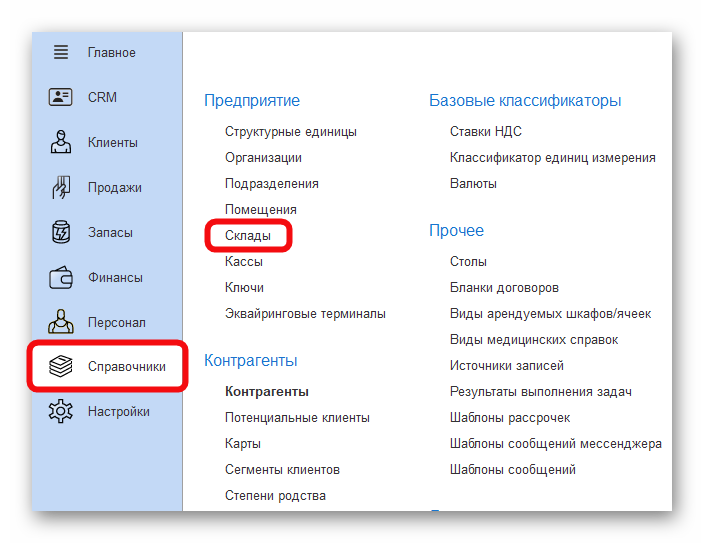
Task: Click the Клиенты person icon
Action: [61, 142]
